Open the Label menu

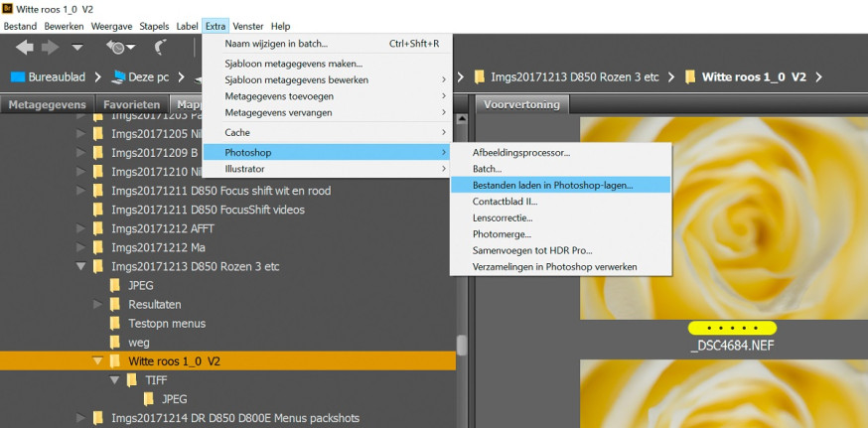187,26
